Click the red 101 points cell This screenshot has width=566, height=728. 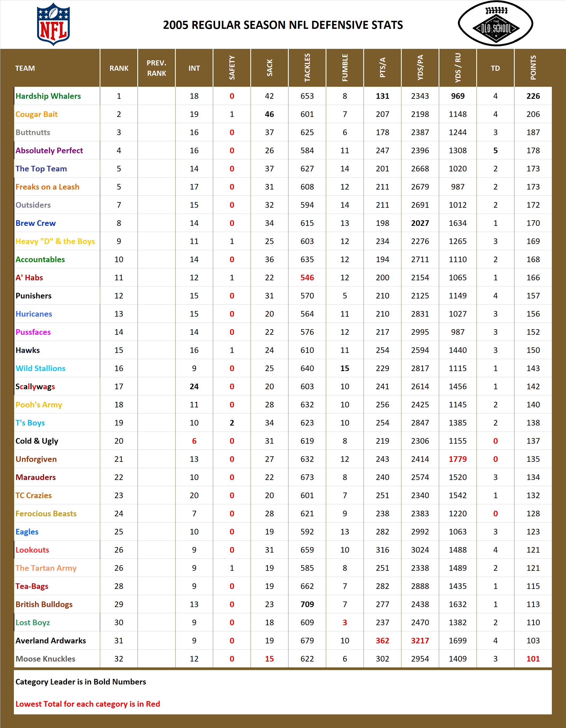[533, 659]
